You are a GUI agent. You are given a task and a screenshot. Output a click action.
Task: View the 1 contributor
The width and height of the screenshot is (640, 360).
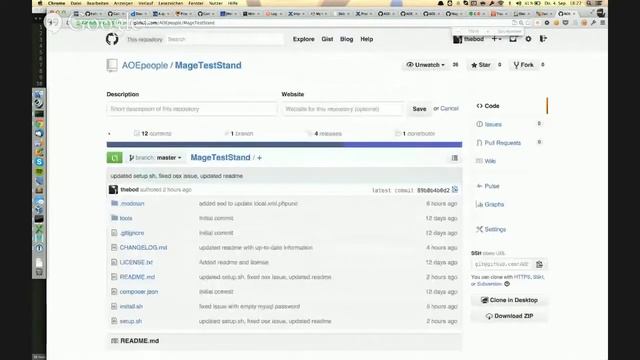[415, 133]
